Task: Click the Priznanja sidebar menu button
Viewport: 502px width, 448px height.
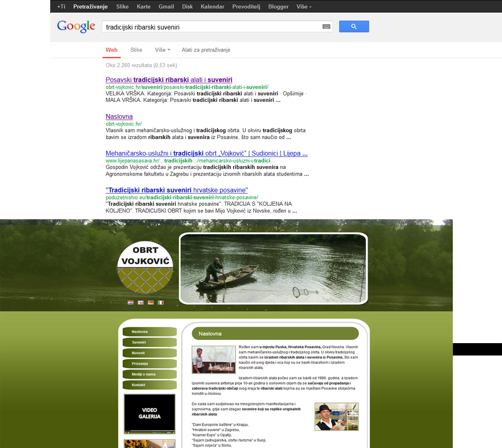Action: coord(150,364)
